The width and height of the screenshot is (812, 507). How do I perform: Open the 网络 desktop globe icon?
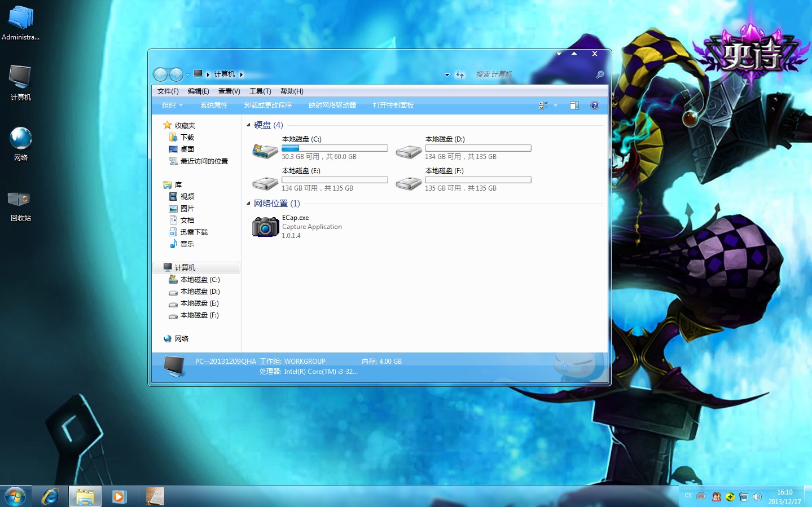click(x=21, y=144)
